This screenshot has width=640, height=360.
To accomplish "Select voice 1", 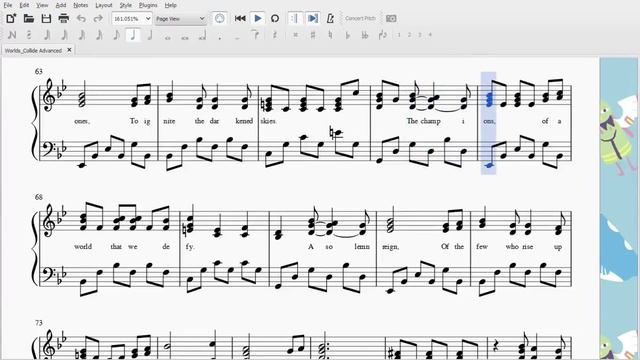I will click(399, 35).
